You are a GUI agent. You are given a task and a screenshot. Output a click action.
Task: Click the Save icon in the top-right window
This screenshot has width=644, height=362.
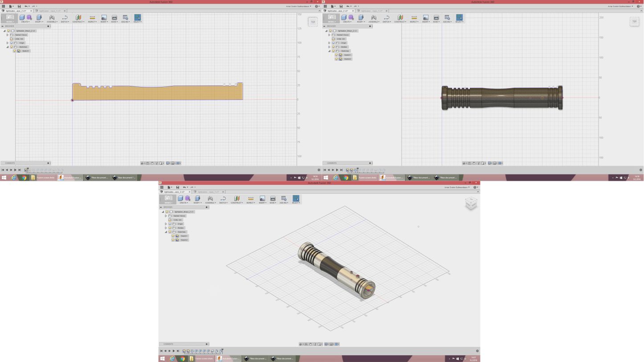coord(341,6)
